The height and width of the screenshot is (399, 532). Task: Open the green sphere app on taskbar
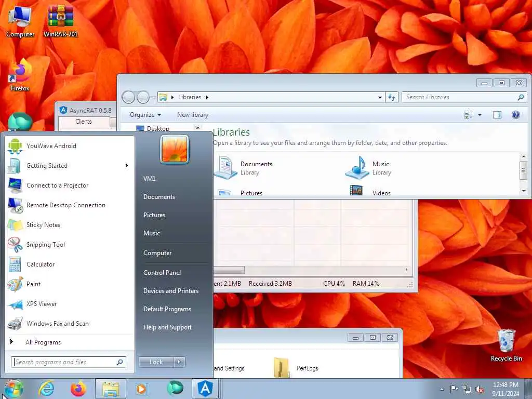175,388
